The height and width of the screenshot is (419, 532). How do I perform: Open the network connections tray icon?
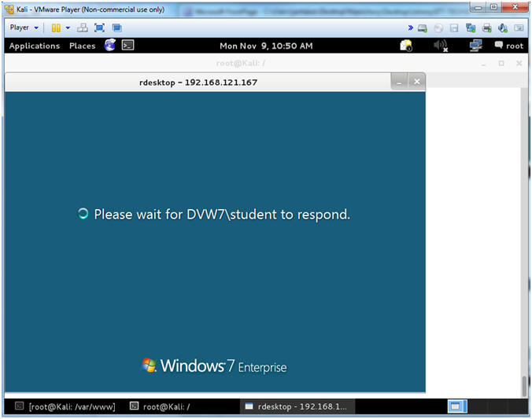(475, 46)
